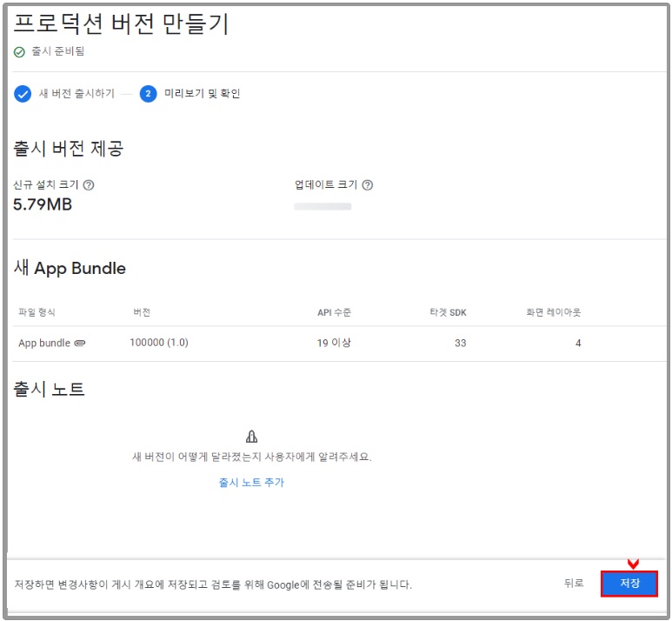Click help icon next to 신규 설치 크기

point(89,185)
